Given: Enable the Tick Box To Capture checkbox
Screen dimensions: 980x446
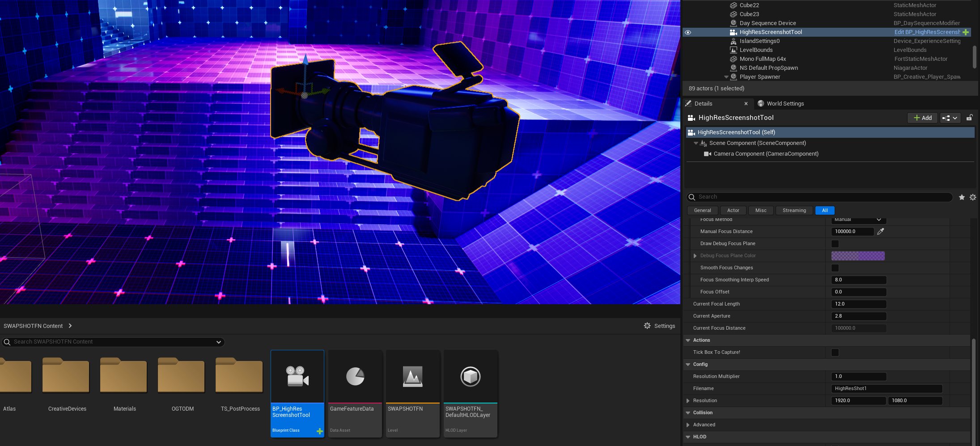Looking at the screenshot, I should pyautogui.click(x=835, y=353).
